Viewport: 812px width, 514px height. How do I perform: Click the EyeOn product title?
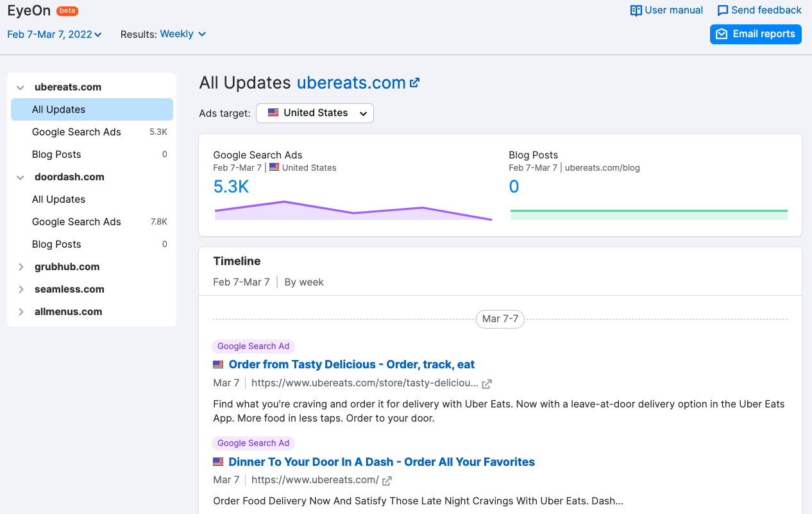point(29,11)
